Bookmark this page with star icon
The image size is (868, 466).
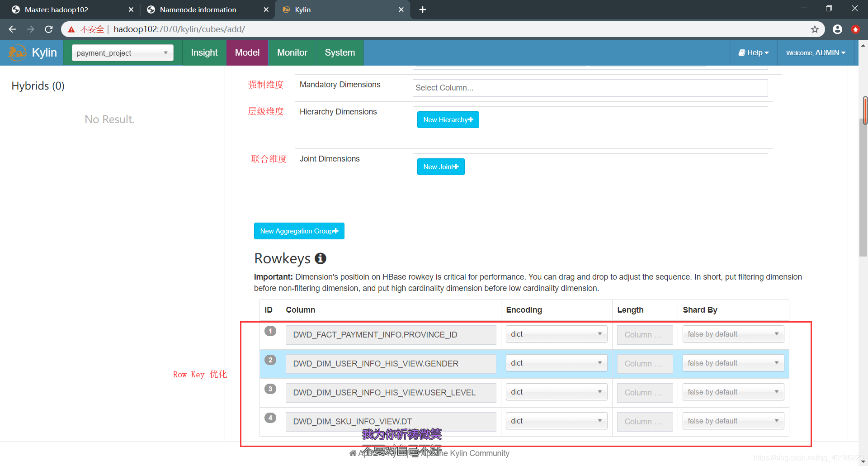coord(815,29)
